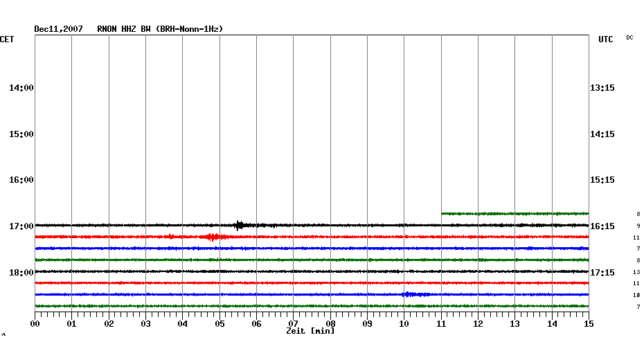The image size is (644, 342).
Task: Pick minute label 03 on the x-axis
Action: pos(146,324)
